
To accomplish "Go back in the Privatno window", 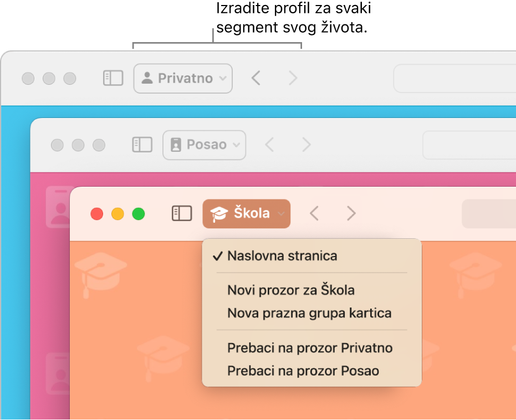I will point(256,78).
